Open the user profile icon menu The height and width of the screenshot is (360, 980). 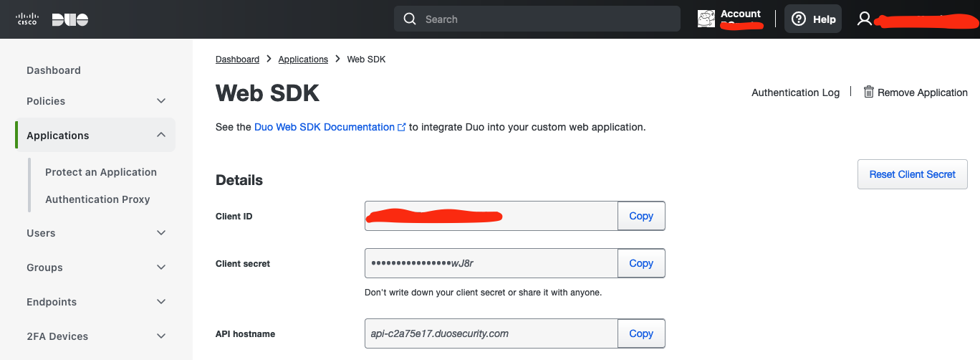[x=865, y=19]
